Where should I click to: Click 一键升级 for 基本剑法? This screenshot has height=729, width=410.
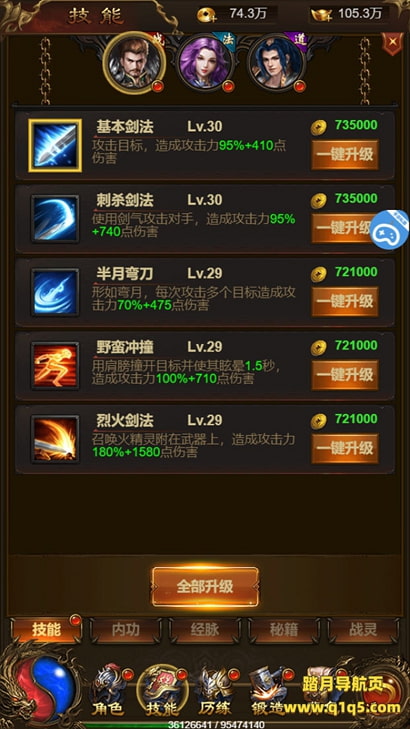click(345, 155)
